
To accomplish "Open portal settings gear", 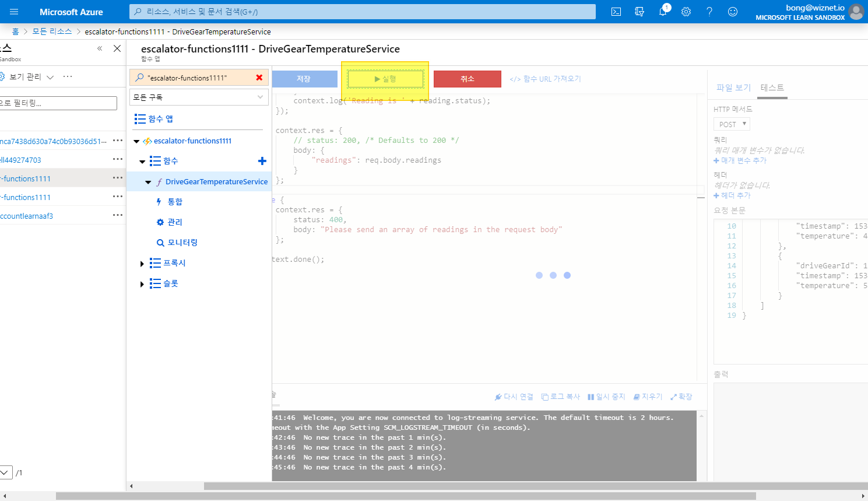I will tap(686, 12).
